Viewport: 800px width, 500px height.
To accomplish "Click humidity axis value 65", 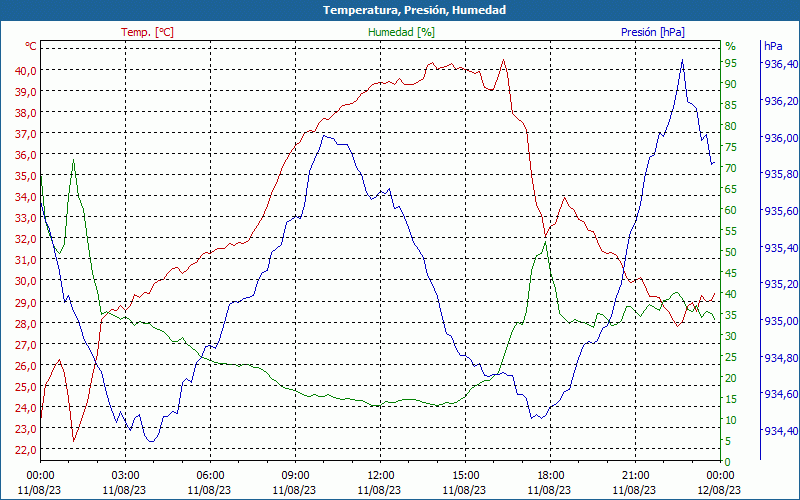I will (x=731, y=189).
